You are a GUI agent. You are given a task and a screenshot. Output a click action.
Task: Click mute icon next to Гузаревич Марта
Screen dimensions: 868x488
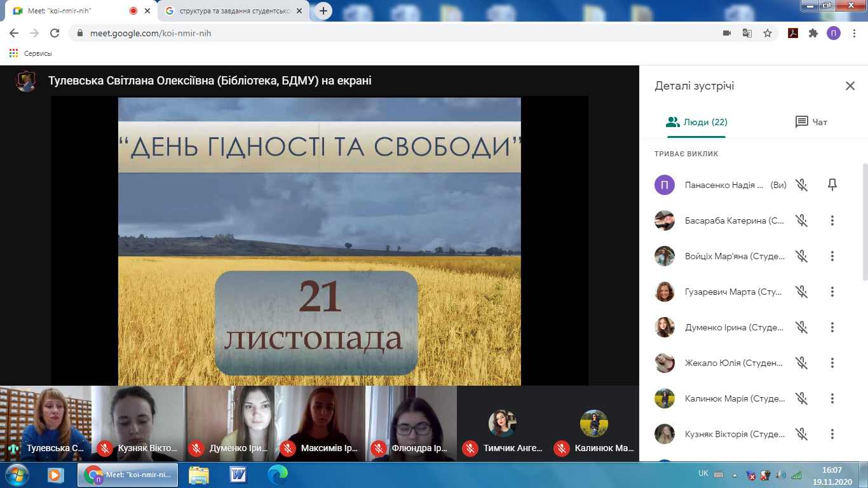[x=802, y=292]
